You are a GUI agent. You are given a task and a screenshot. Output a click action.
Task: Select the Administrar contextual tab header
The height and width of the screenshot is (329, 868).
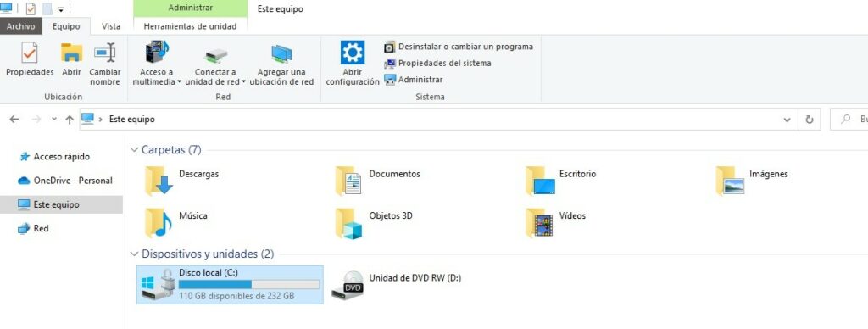pyautogui.click(x=191, y=8)
